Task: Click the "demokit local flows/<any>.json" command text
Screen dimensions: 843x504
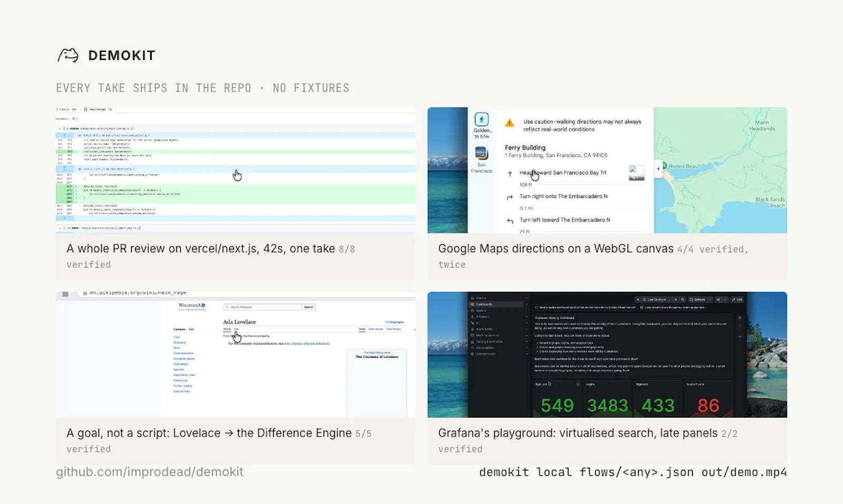Action: coord(586,472)
